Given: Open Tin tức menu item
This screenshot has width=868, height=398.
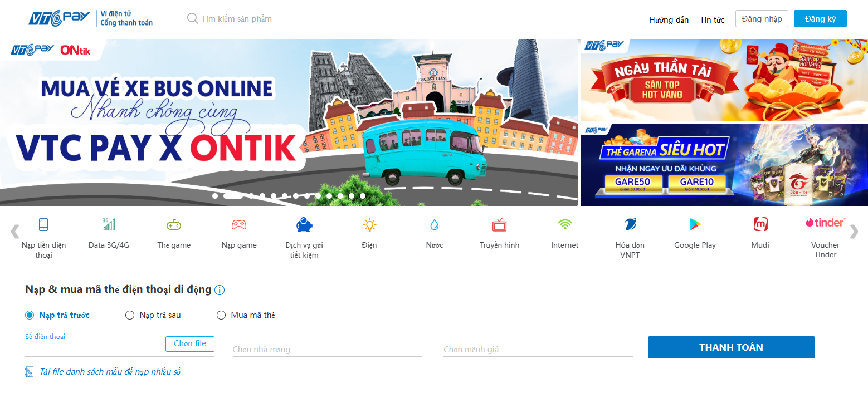Looking at the screenshot, I should [x=712, y=19].
